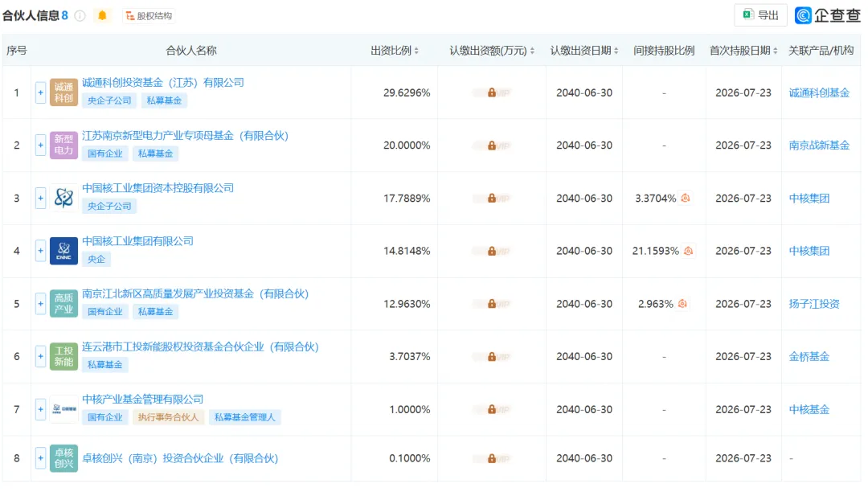The width and height of the screenshot is (868, 496).
Task: Open 卓核创兴（南京）投资合伙企业 link
Action: pos(180,458)
